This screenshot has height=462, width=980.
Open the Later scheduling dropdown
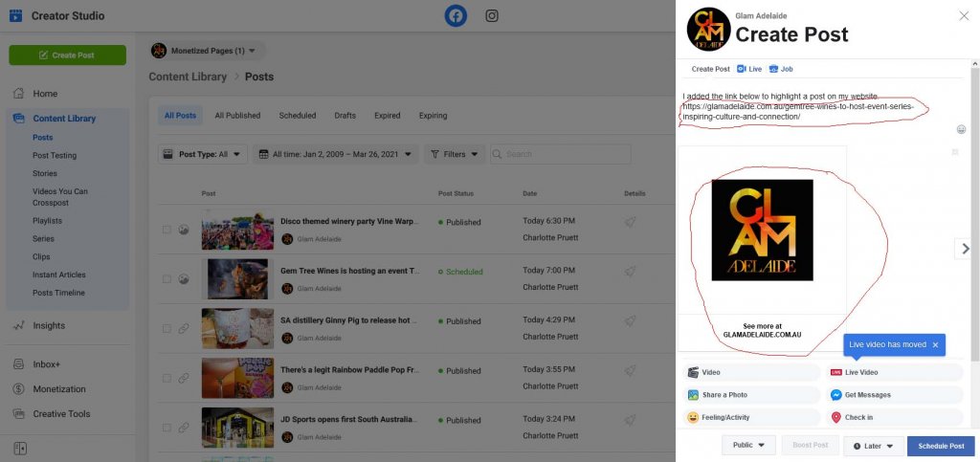(874, 446)
